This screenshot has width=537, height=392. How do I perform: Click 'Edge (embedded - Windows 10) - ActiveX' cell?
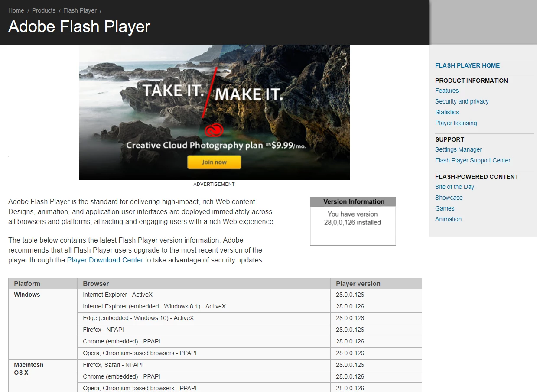[x=204, y=318]
